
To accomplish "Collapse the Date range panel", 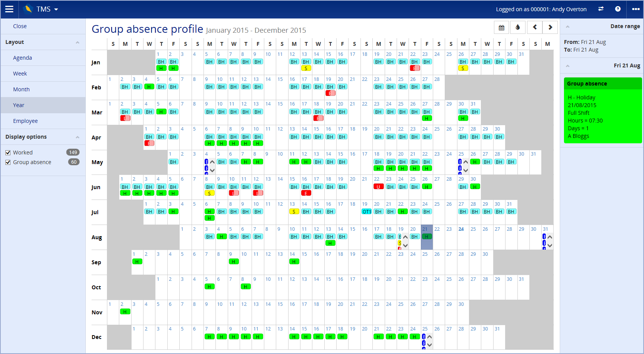I will [x=567, y=27].
